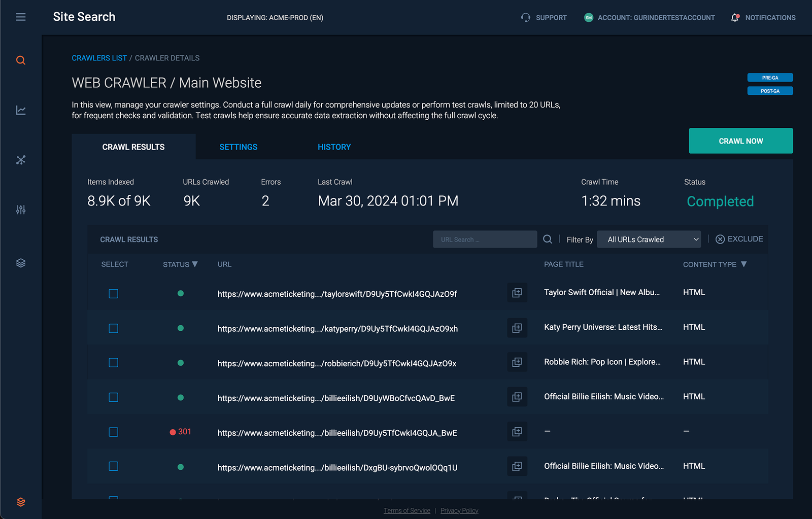Select checkbox for billieeilish DxgBU row
The width and height of the screenshot is (812, 519).
click(114, 466)
